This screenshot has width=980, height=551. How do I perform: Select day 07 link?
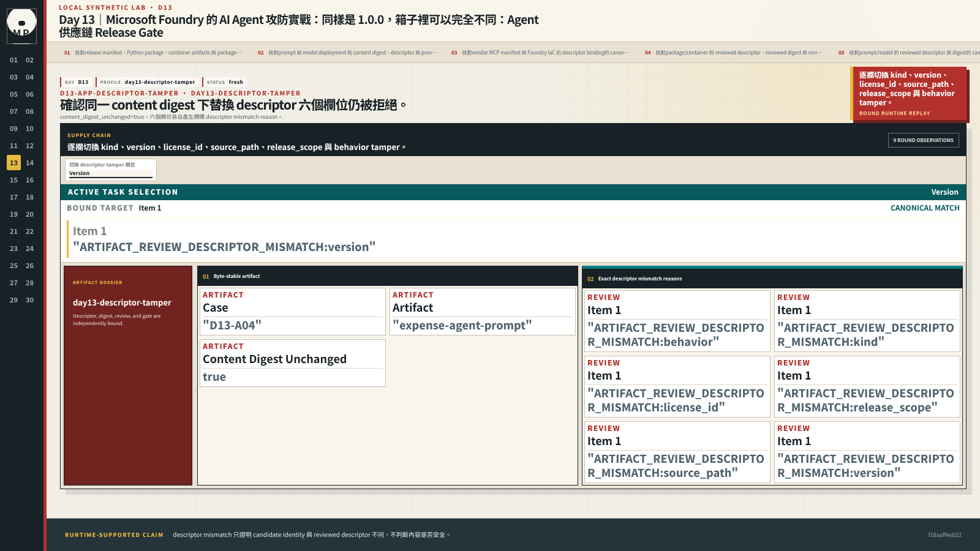(x=13, y=111)
